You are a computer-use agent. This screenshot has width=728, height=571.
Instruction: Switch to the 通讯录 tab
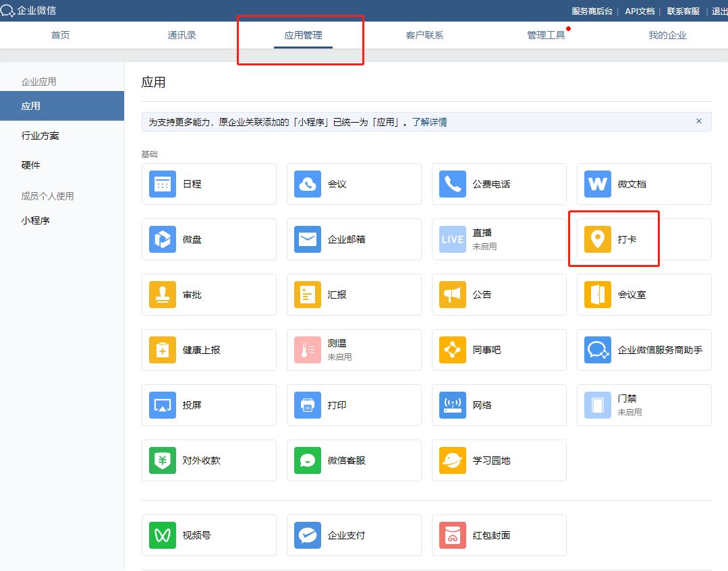(x=182, y=35)
